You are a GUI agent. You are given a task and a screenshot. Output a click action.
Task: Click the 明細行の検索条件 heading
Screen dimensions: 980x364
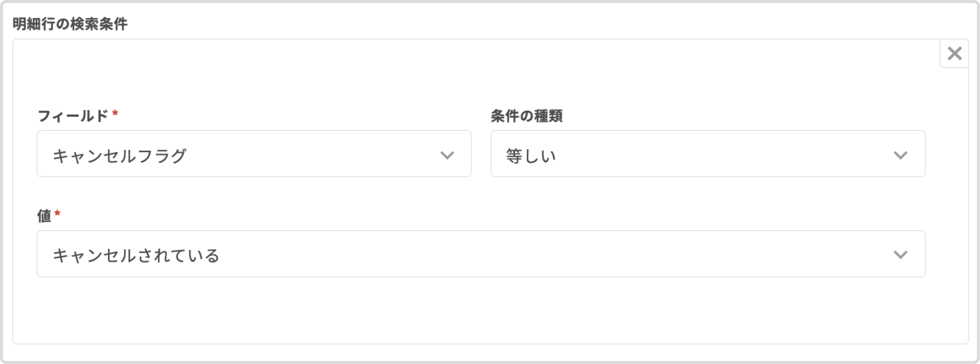point(70,24)
